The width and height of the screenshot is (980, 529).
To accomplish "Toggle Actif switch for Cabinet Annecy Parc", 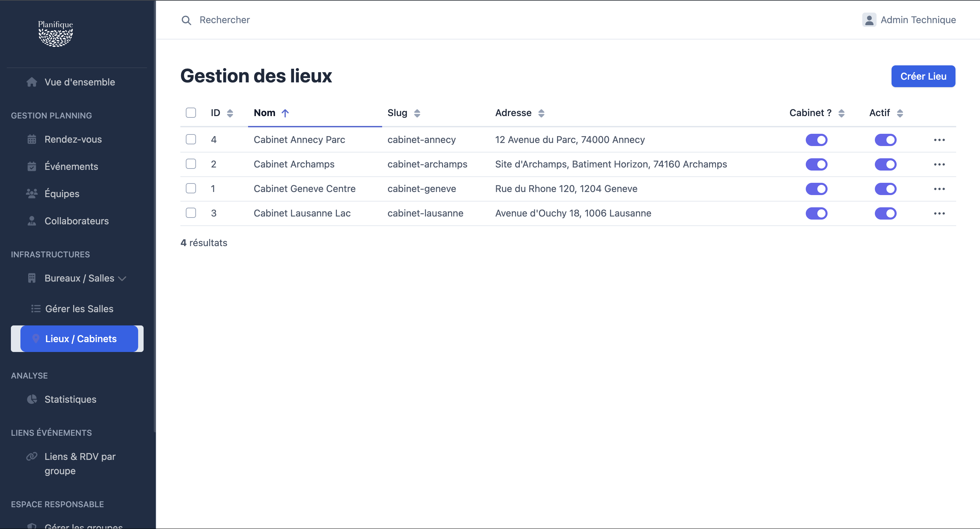I will click(886, 140).
